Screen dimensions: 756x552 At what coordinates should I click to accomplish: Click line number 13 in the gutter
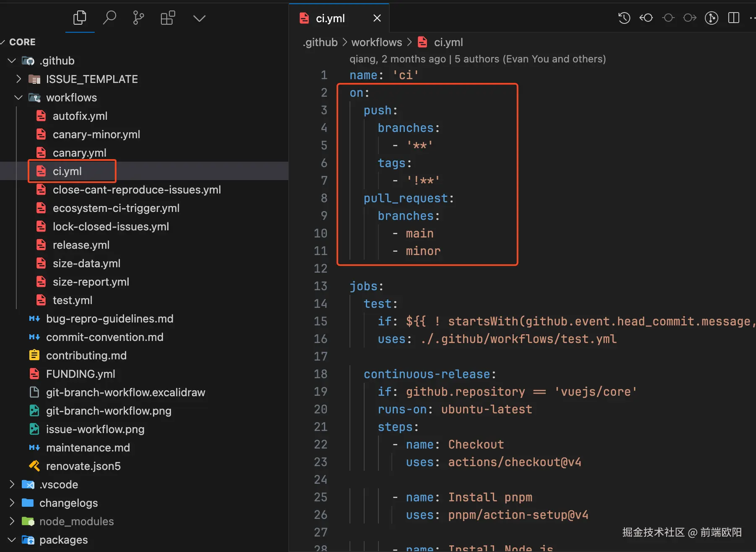point(321,286)
